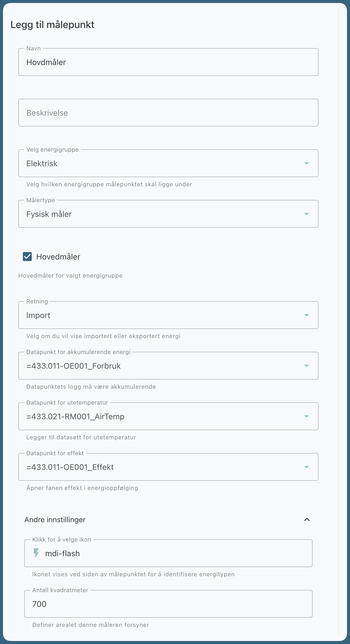Click the arrow beside =433.011-OE001_Forbruk
Viewport: 350px width, 644px height.
307,366
